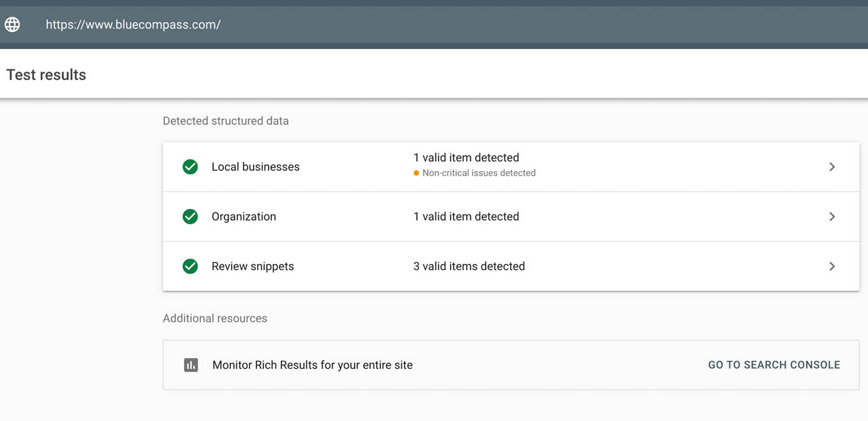This screenshot has width=868, height=421.
Task: Click '1 valid item detected' in Organization row
Action: pos(466,217)
